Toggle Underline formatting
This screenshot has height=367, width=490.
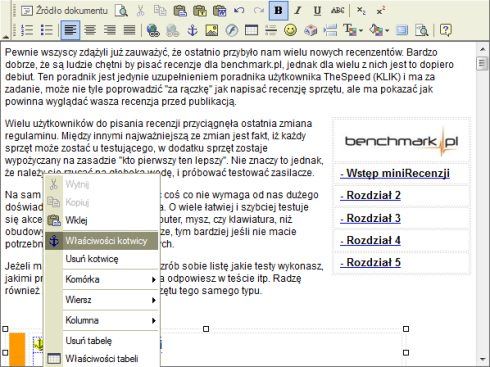pyautogui.click(x=317, y=11)
